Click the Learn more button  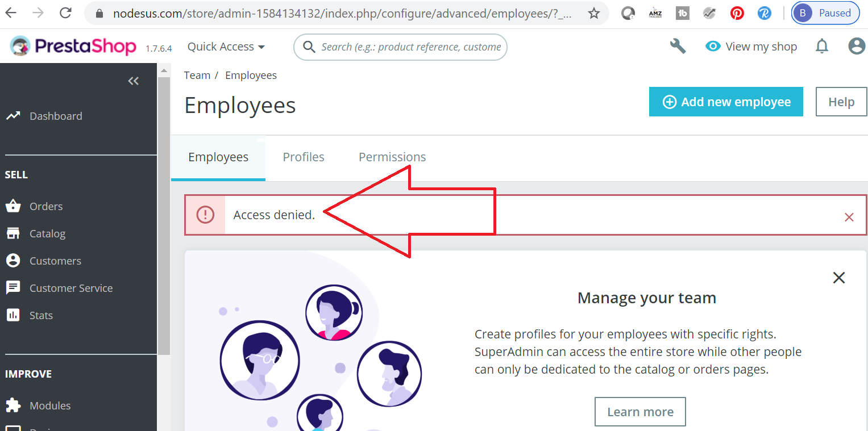[x=640, y=412]
